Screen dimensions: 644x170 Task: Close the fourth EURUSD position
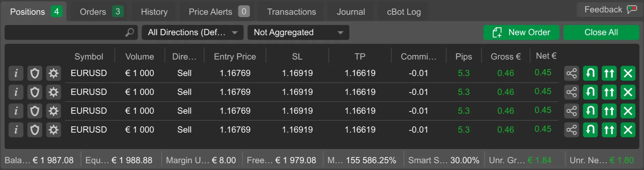[x=628, y=130]
